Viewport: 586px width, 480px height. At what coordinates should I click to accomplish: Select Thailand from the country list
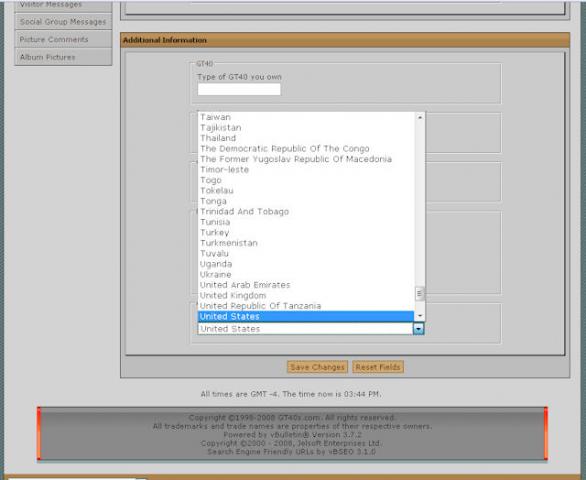click(218, 138)
